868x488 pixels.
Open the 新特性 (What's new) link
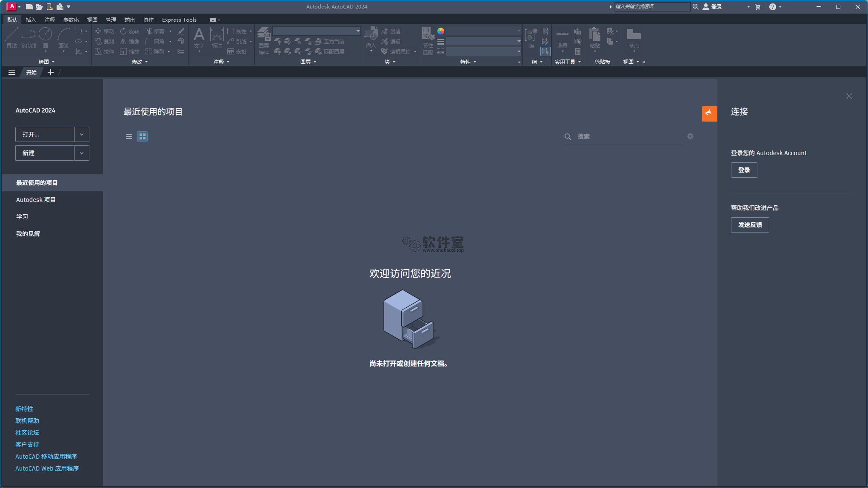coord(24,409)
